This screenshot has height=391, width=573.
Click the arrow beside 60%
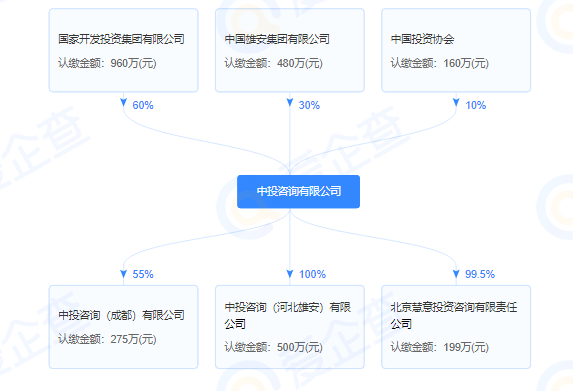[x=124, y=103]
